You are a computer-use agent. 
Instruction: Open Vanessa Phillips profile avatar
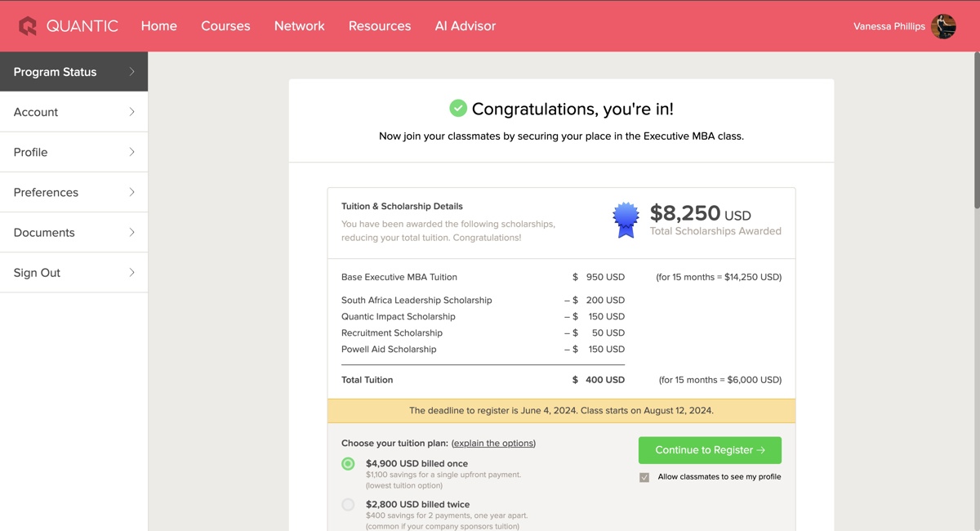[x=943, y=26]
